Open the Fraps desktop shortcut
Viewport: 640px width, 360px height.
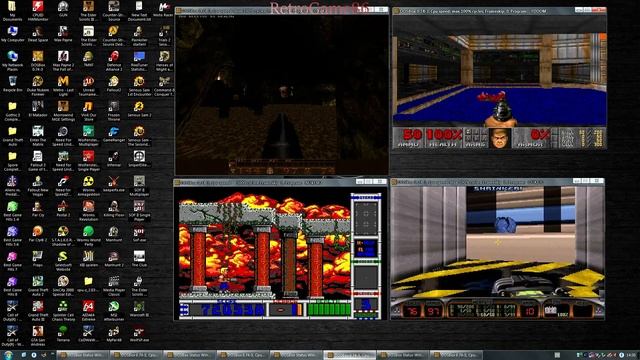coord(38,259)
